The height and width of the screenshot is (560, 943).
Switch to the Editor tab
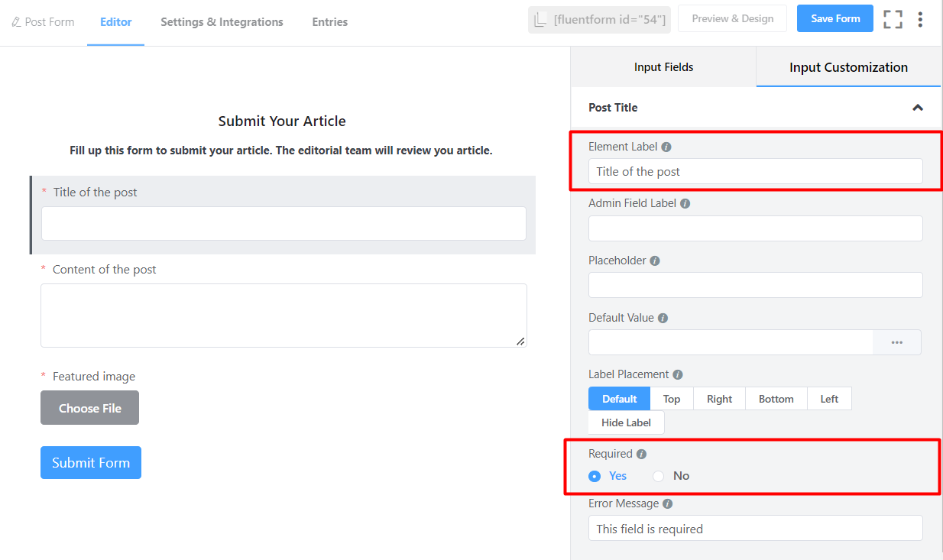[116, 22]
